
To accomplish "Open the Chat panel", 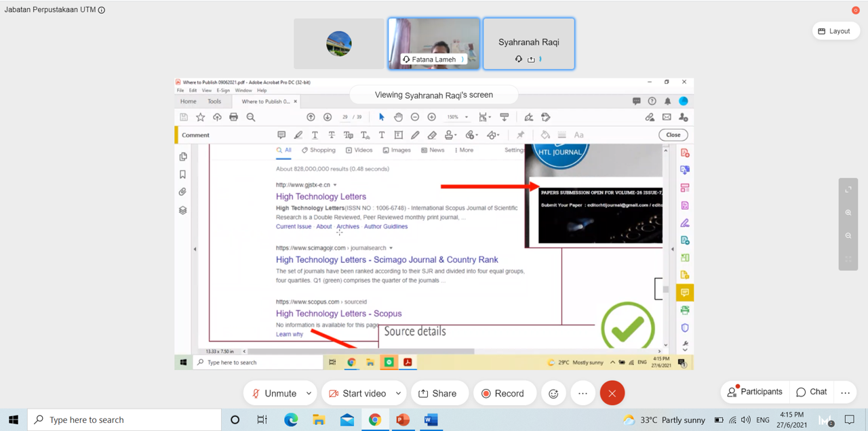I will (812, 392).
